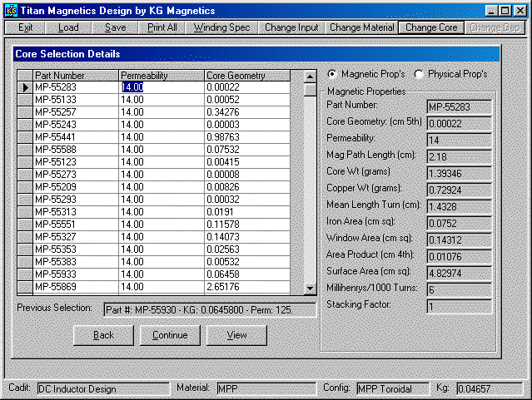Select part number MP-55353
This screenshot has height=400, width=532.
coord(76,249)
